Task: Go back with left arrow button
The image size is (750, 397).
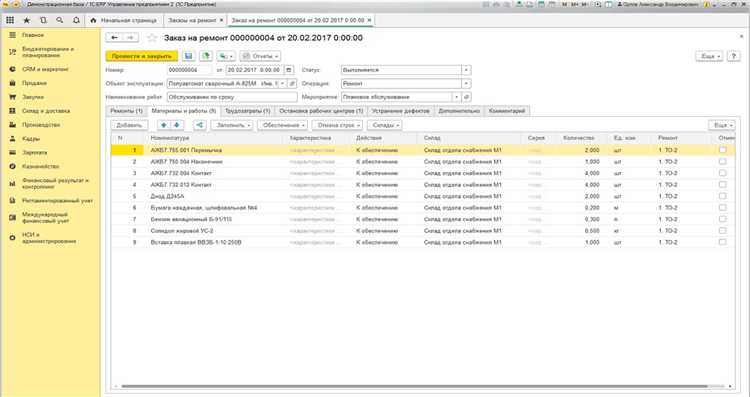Action: point(114,38)
